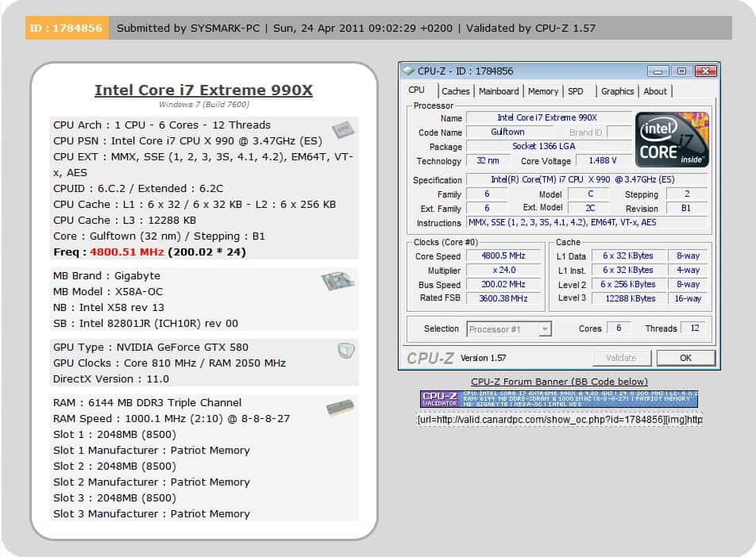The width and height of the screenshot is (756, 557).
Task: Select the Memory tab
Action: (x=543, y=91)
